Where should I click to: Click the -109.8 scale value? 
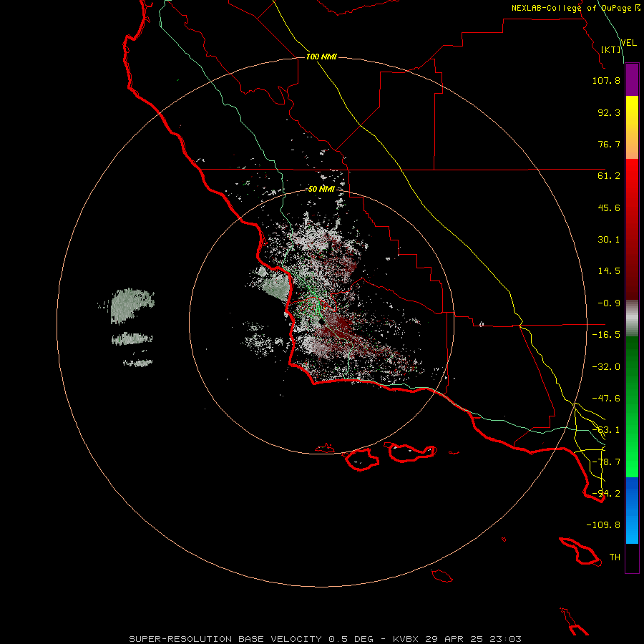tap(603, 525)
